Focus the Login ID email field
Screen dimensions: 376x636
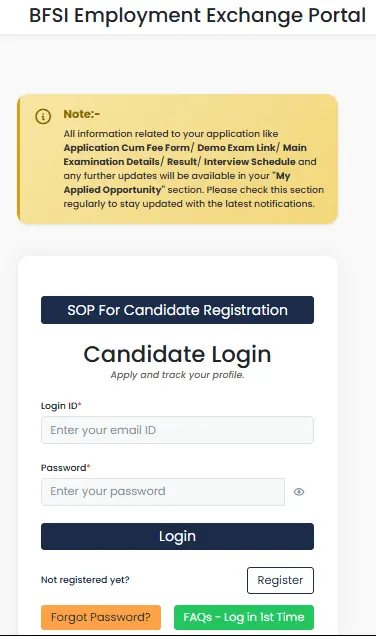click(x=177, y=430)
